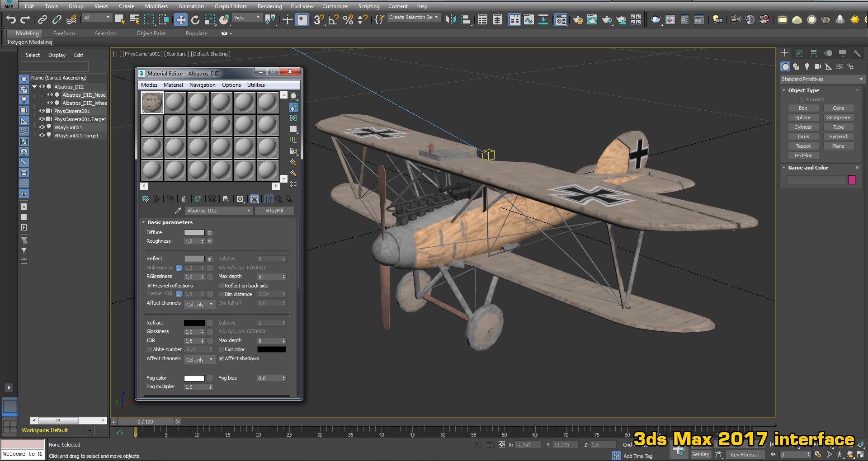Toggle the 3D Snaps button

pos(318,19)
